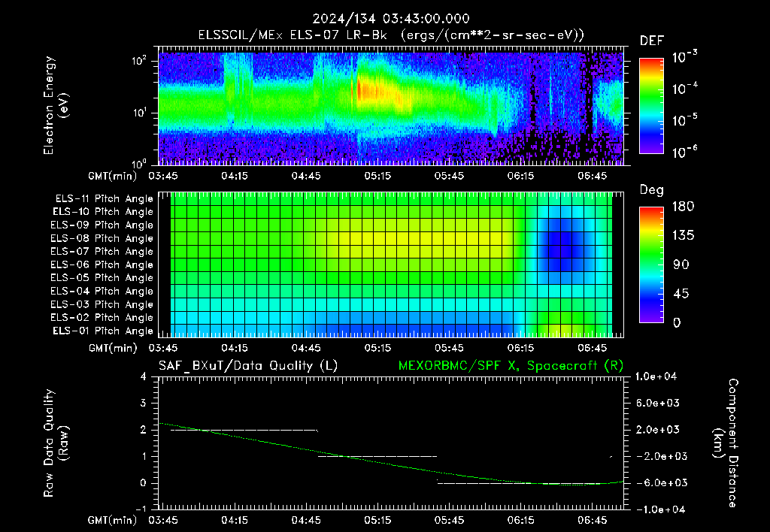Click the 05:45 tick under the pitch angle panel
The image size is (770, 532).
click(x=449, y=348)
